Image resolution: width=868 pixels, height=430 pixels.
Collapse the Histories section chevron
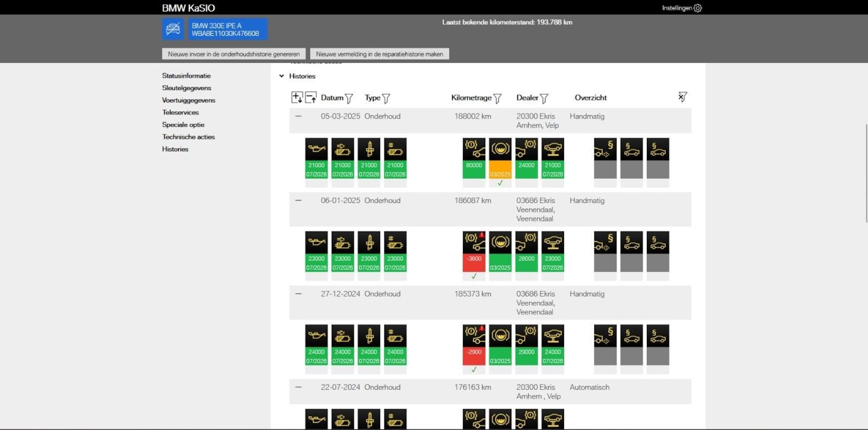(x=282, y=76)
